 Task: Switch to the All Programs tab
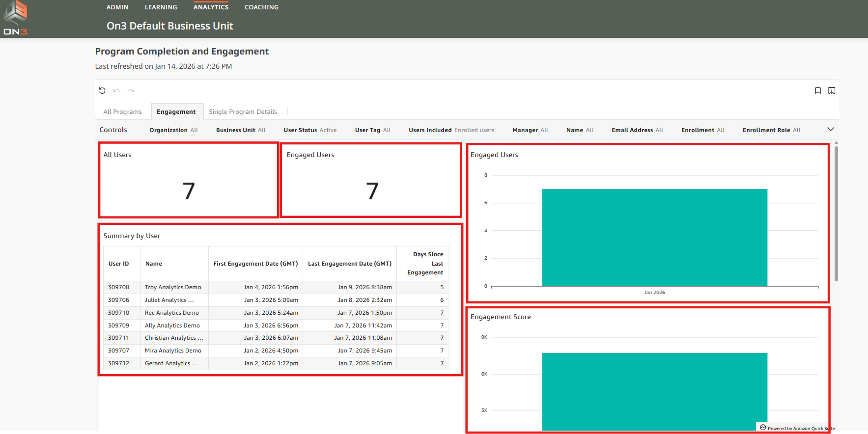point(122,112)
